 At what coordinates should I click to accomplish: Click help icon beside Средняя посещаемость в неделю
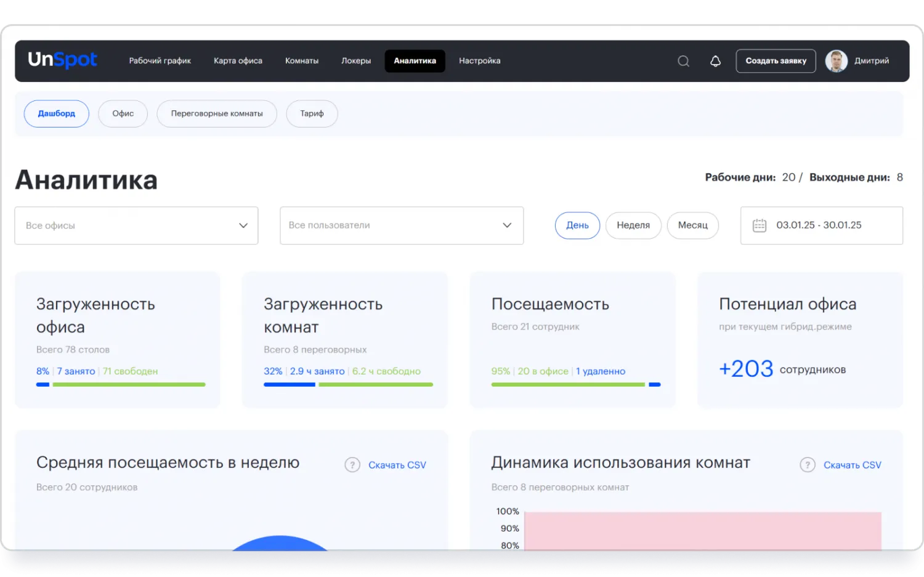352,465
